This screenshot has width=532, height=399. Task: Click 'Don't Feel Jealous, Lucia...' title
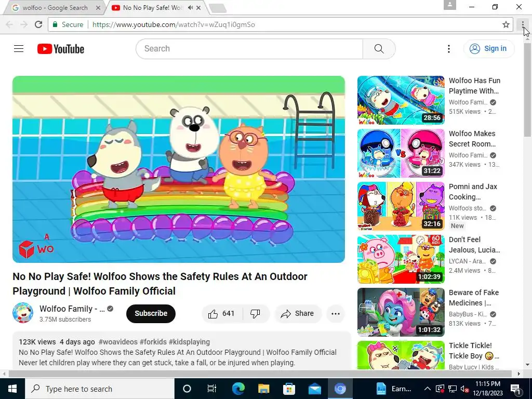pos(474,245)
